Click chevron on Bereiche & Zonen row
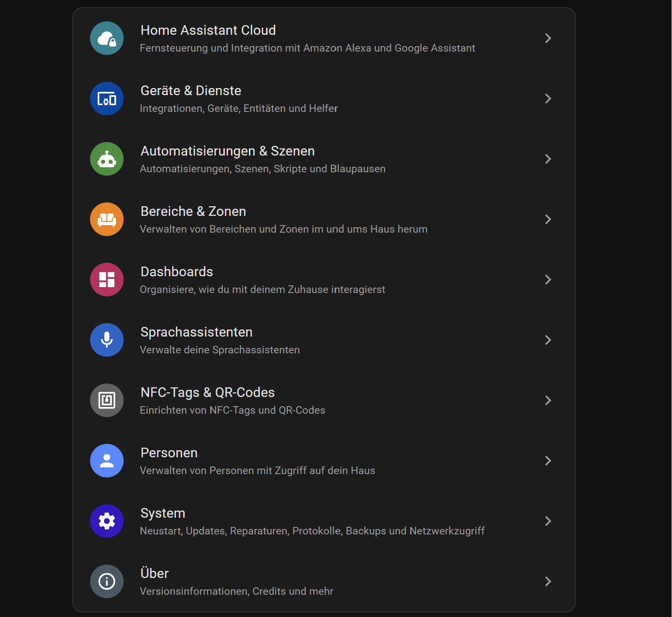The image size is (672, 617). (x=548, y=219)
